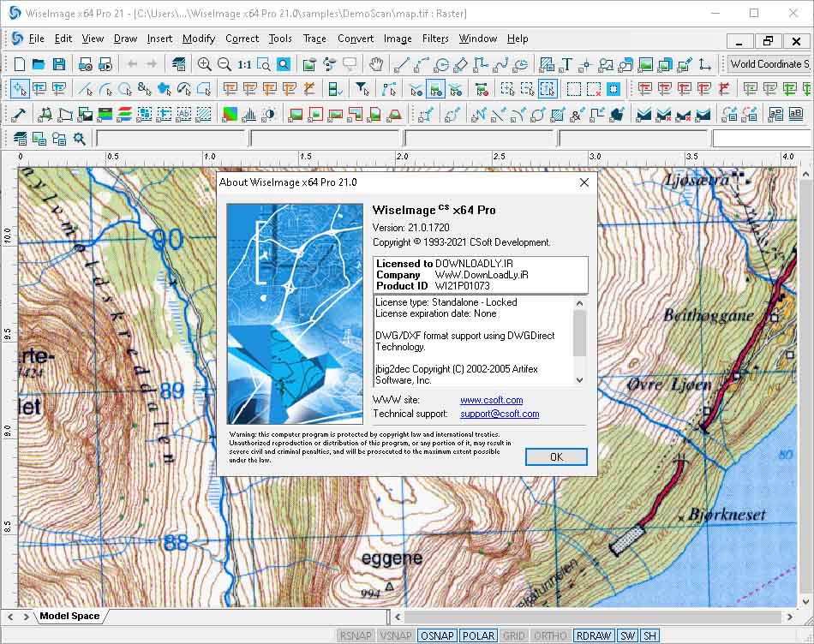Toggle RDRAW mode at the bottom
814x644 pixels.
[x=593, y=635]
